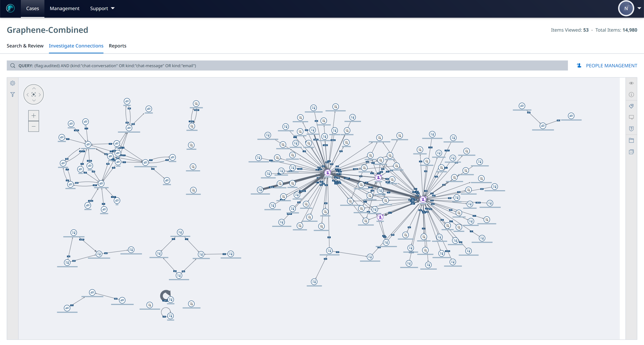Open graph settings gear icon
Viewport: 644px width, 345px height.
pos(12,83)
